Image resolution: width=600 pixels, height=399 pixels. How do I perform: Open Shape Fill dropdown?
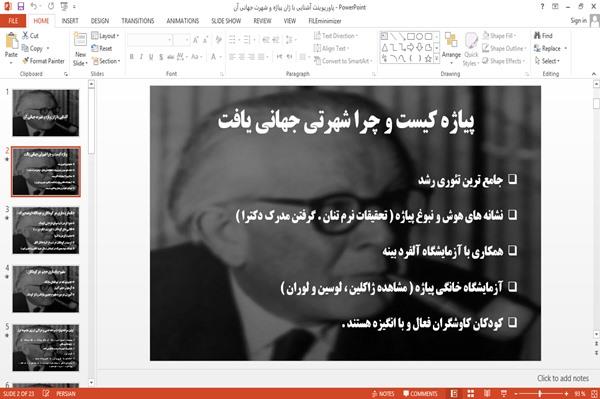point(499,36)
